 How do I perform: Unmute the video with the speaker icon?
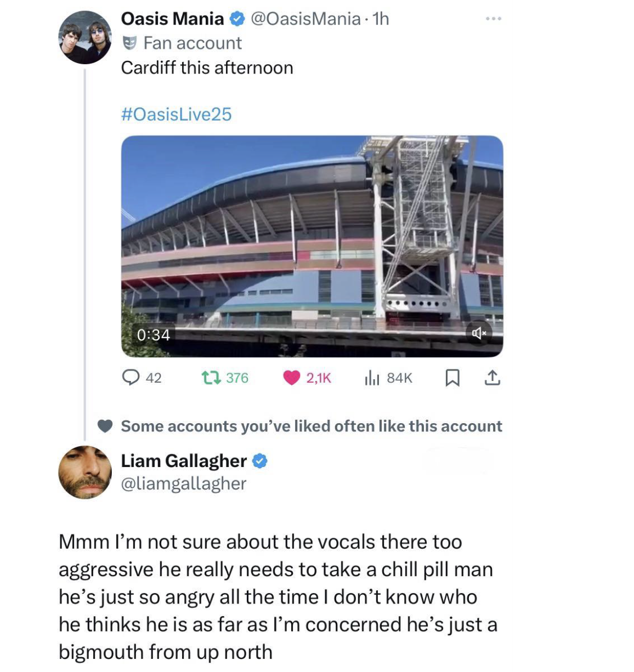[478, 333]
